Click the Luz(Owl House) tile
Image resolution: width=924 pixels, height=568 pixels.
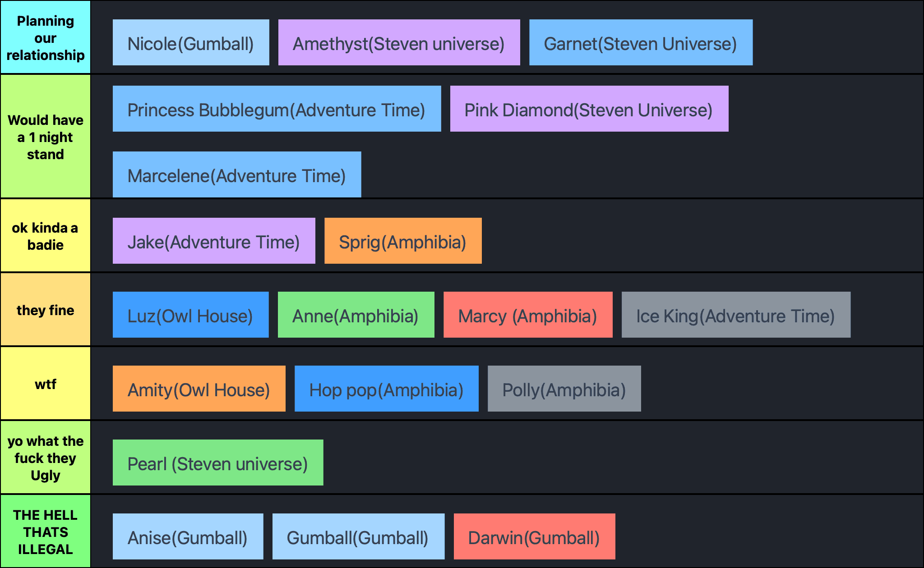pyautogui.click(x=190, y=315)
